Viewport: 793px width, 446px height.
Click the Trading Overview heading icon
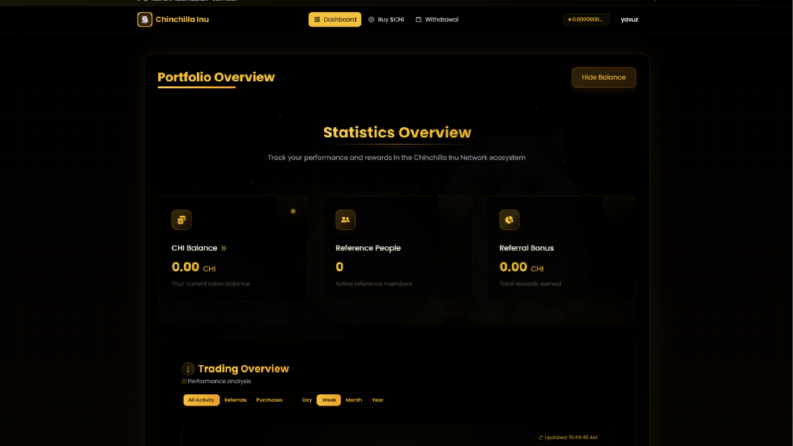[188, 369]
